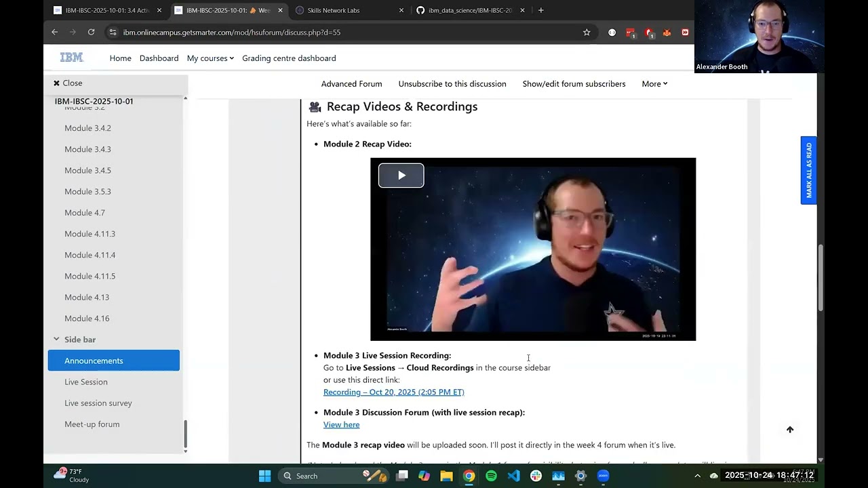868x488 pixels.
Task: Open Zoom from taskbar
Action: tap(603, 476)
